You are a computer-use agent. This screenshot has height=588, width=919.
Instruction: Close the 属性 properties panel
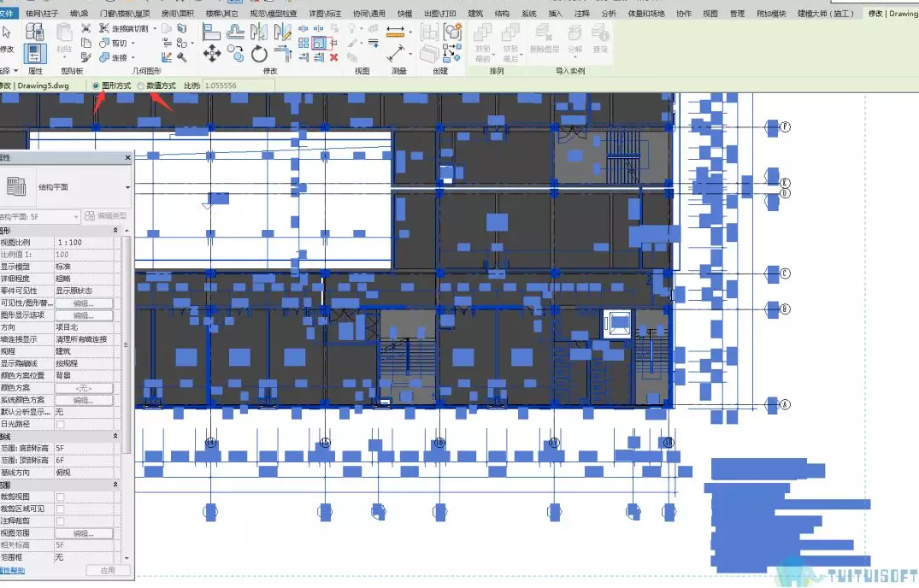pyautogui.click(x=127, y=158)
